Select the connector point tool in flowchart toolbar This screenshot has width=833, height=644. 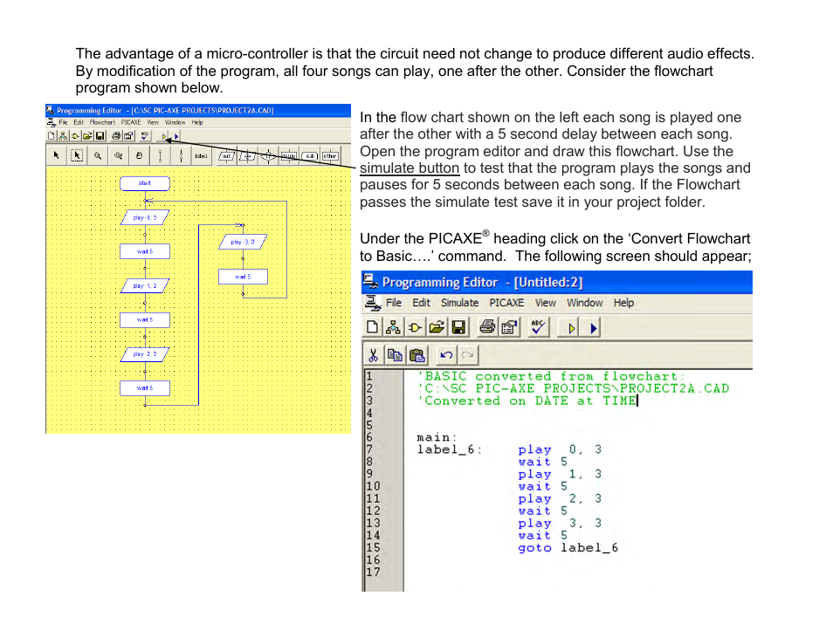tap(181, 155)
